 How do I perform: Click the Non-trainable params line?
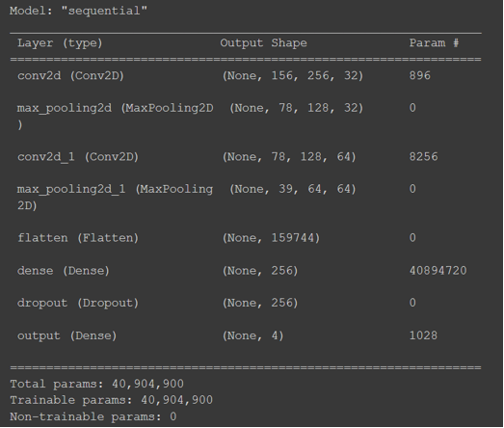(93, 416)
